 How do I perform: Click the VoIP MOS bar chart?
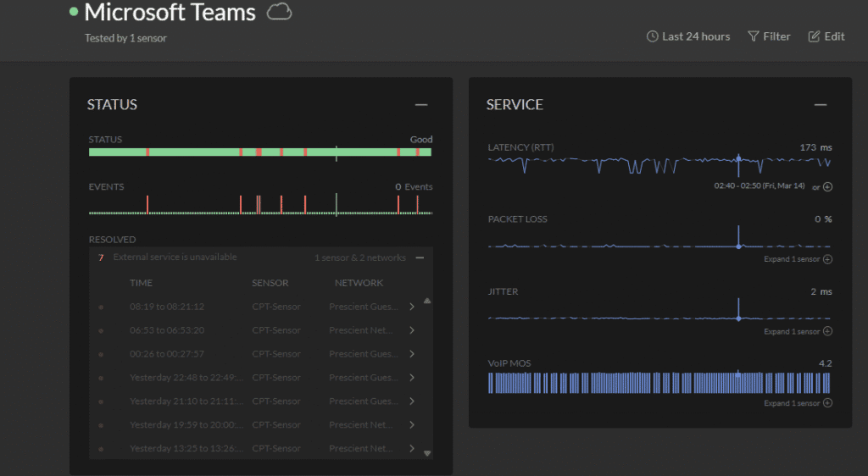click(x=659, y=383)
